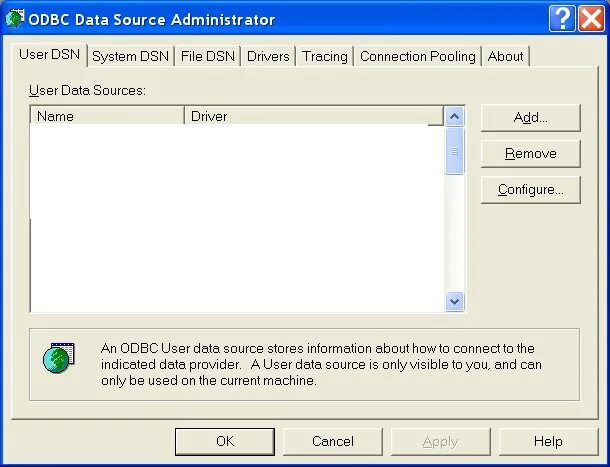Open the File DSN tab

tap(208, 57)
